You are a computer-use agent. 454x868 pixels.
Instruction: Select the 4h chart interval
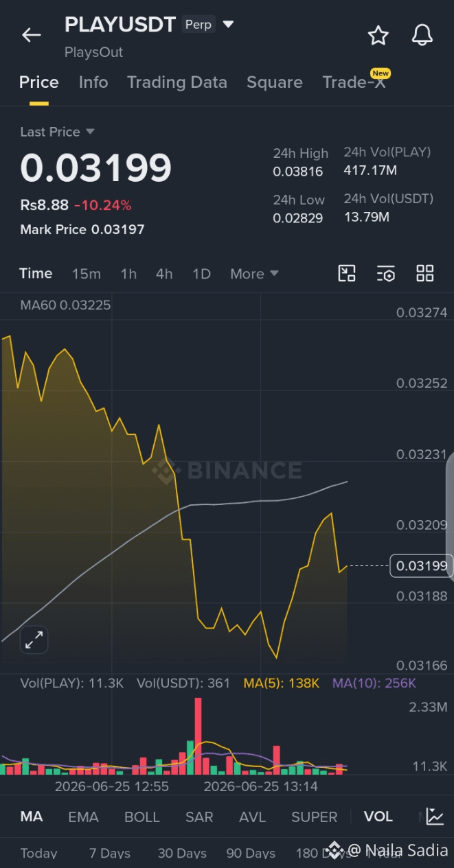pos(164,274)
